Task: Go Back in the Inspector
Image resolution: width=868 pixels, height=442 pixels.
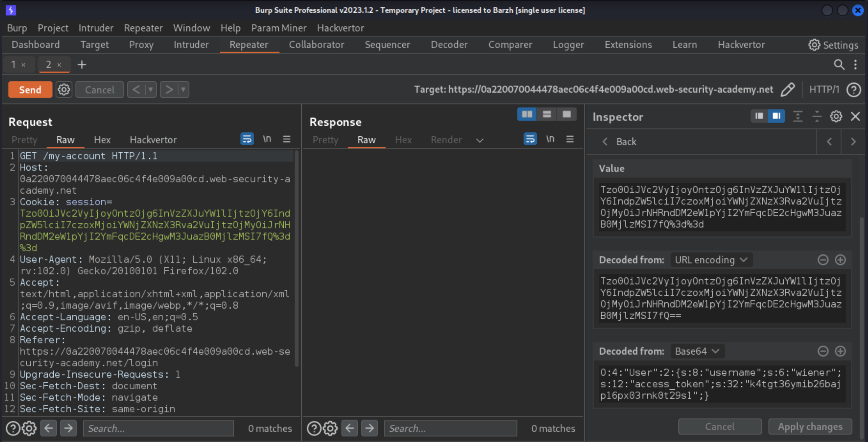Action: (620, 142)
